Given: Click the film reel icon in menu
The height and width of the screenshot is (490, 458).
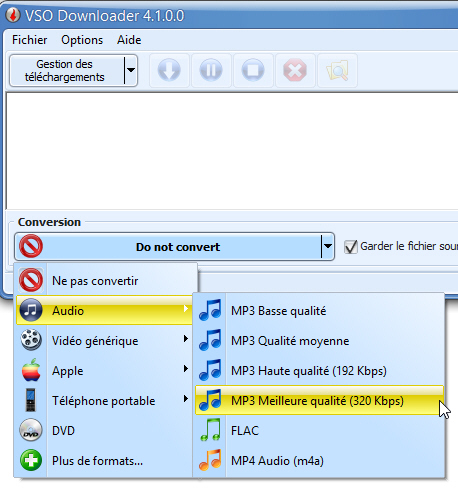Looking at the screenshot, I should click(x=31, y=340).
